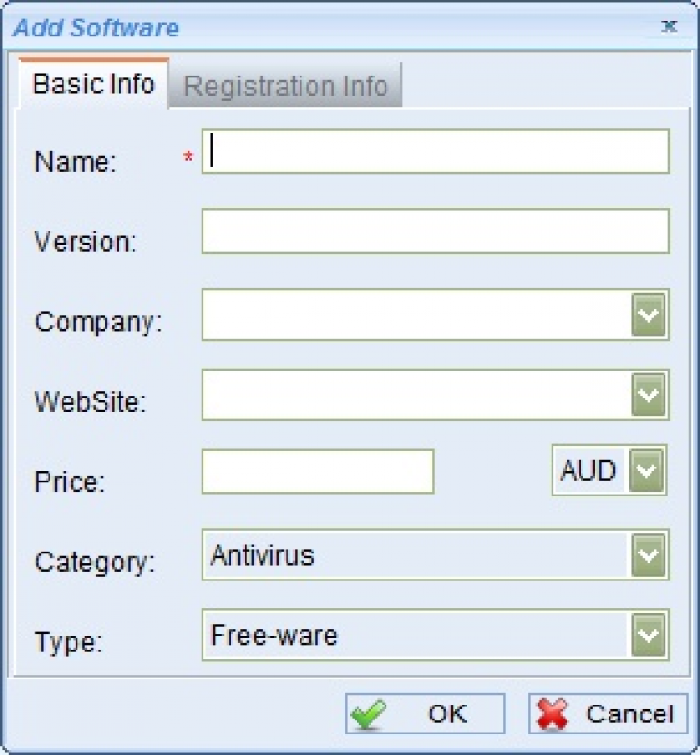
Task: Expand the Category dropdown arrow
Action: (649, 555)
